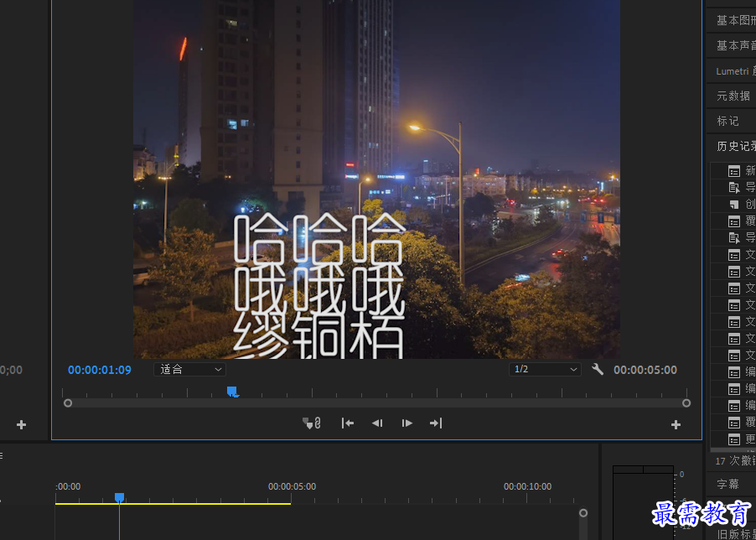This screenshot has width=756, height=540.
Task: Select the history state starting with 创
Action: click(733, 205)
